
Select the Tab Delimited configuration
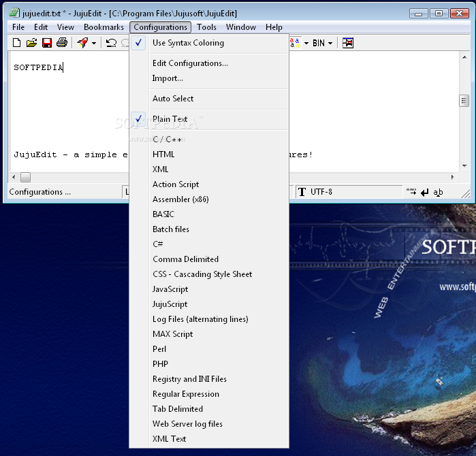[x=209, y=409]
